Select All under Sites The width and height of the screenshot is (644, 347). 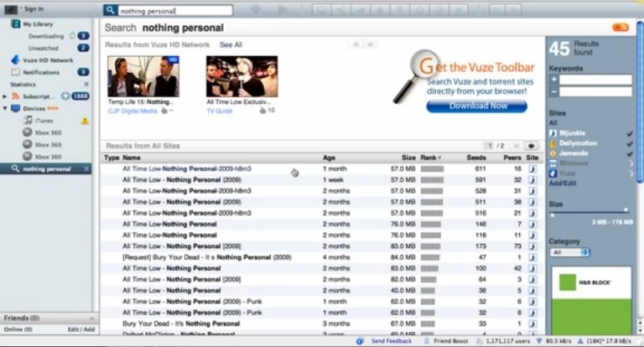pyautogui.click(x=553, y=122)
